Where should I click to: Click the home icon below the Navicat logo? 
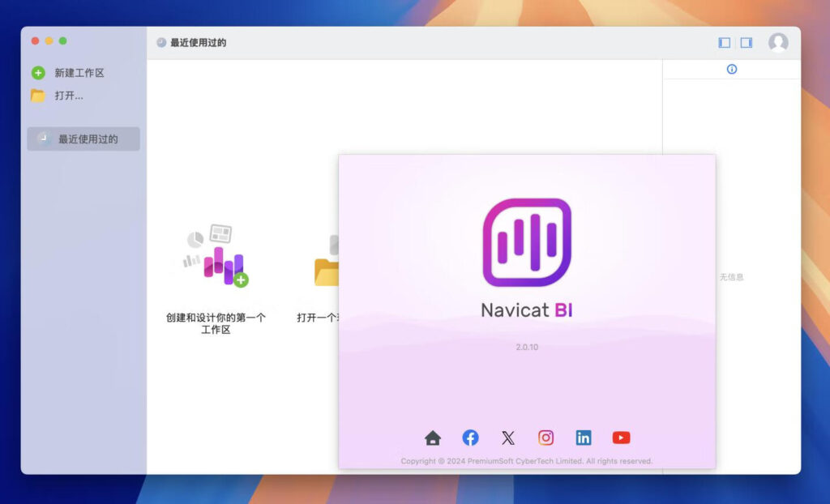click(x=432, y=438)
